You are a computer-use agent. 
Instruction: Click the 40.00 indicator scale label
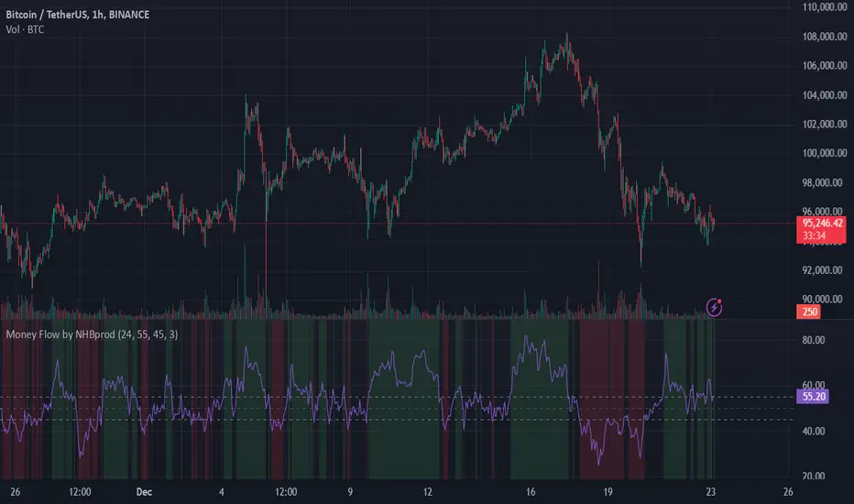(814, 431)
